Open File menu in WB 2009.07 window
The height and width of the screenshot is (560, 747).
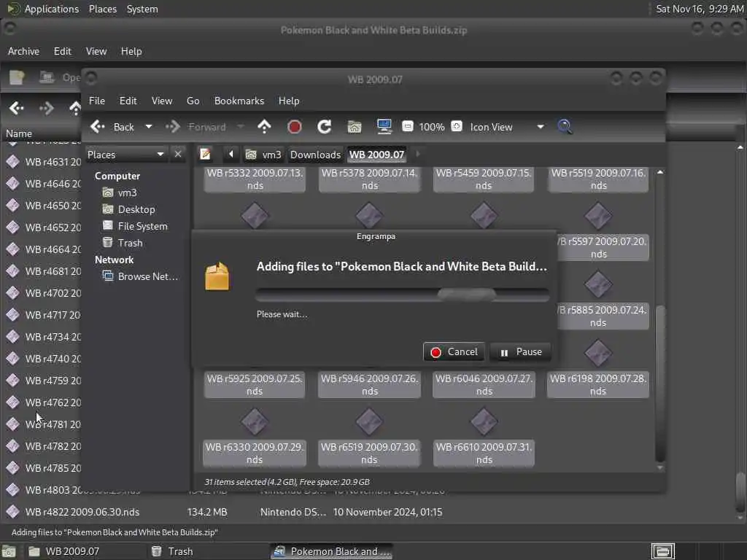pyautogui.click(x=97, y=101)
